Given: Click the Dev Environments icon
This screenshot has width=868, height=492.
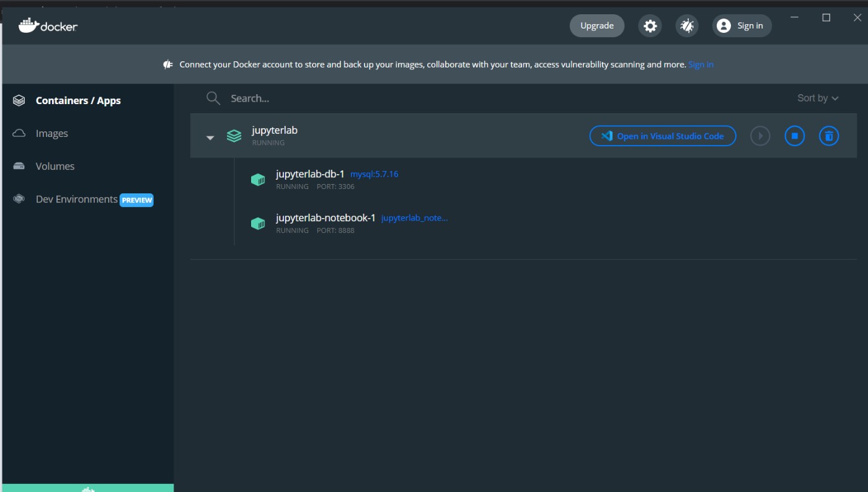Looking at the screenshot, I should coord(19,199).
